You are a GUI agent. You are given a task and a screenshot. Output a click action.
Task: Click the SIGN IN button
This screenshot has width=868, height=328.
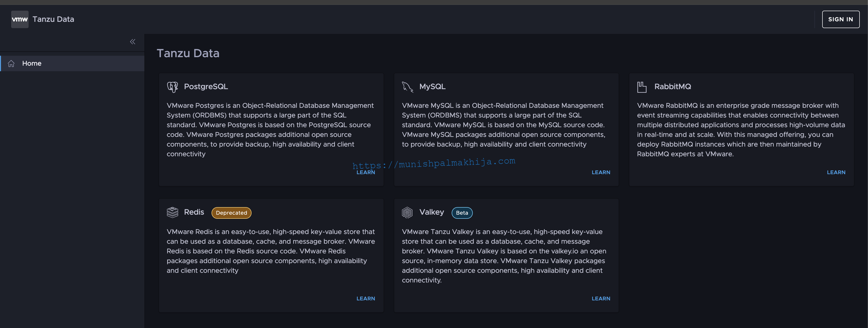pos(840,19)
